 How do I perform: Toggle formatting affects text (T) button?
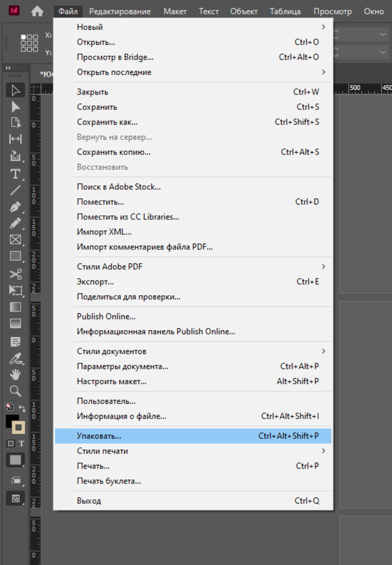click(22, 443)
